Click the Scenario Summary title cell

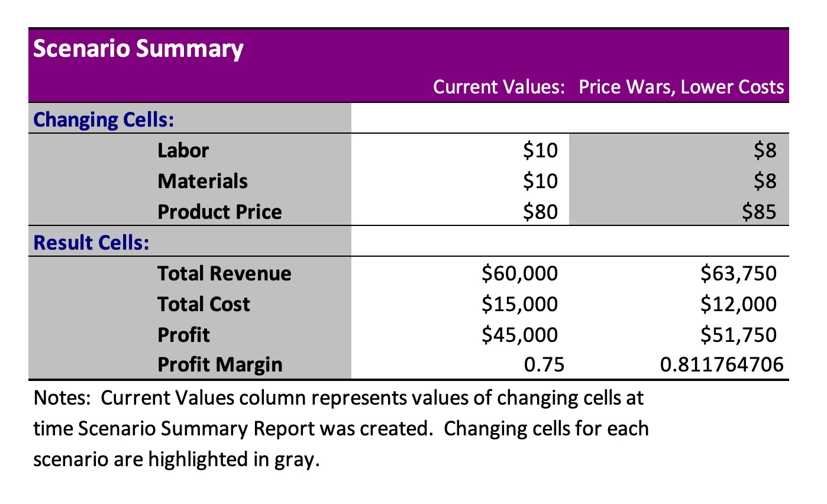coord(138,49)
